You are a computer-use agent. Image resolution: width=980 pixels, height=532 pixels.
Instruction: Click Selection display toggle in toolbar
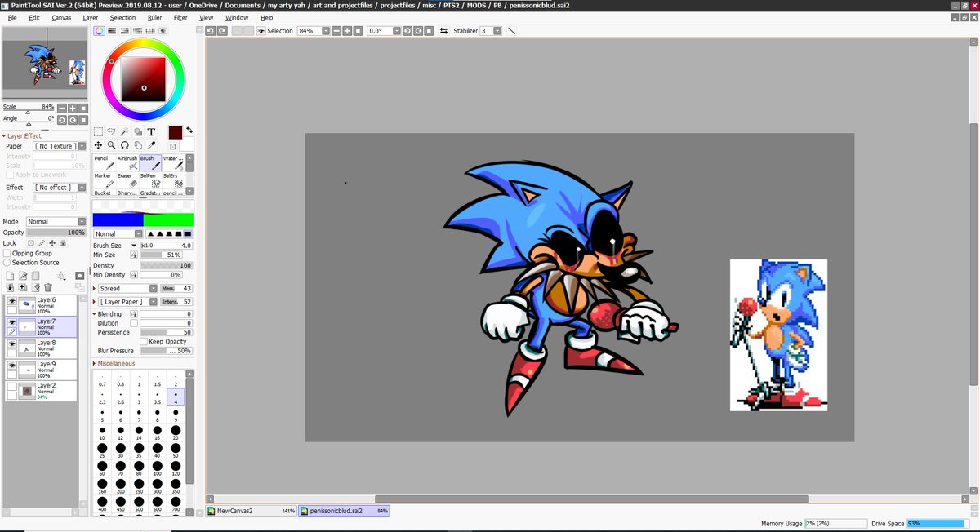pyautogui.click(x=275, y=30)
